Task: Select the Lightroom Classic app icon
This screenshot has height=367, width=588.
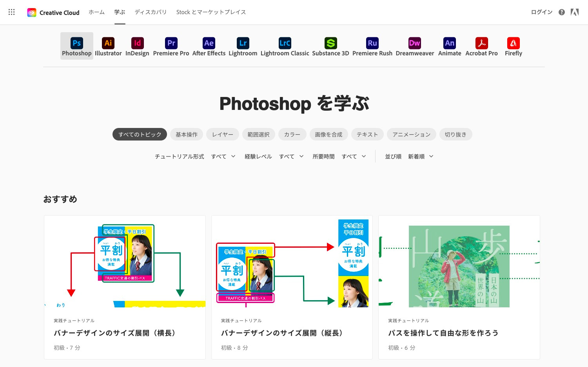Action: click(x=285, y=43)
